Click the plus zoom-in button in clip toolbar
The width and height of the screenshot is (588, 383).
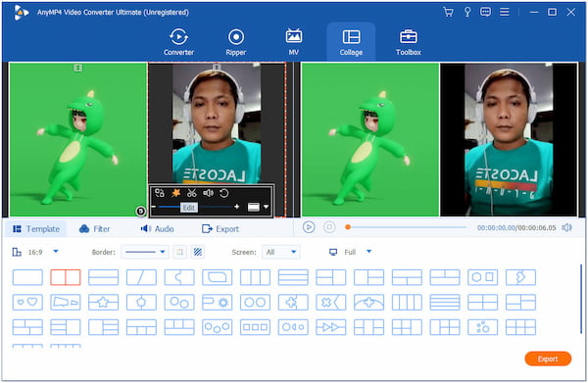tap(236, 207)
